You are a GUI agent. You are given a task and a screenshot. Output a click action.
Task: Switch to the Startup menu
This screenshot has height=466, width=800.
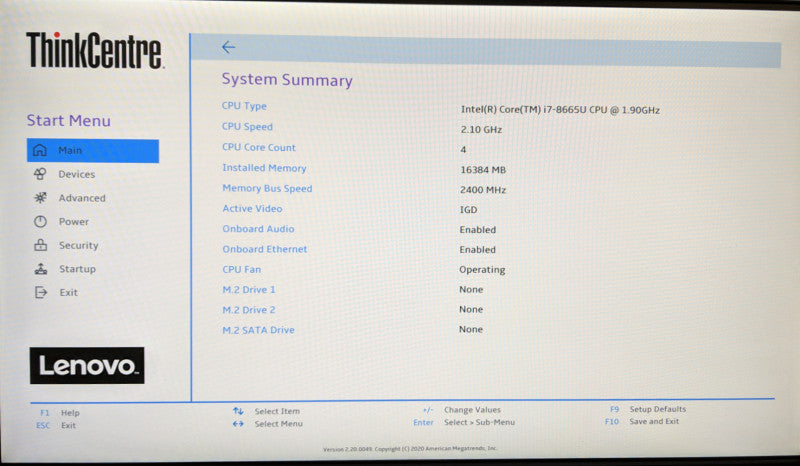click(78, 269)
